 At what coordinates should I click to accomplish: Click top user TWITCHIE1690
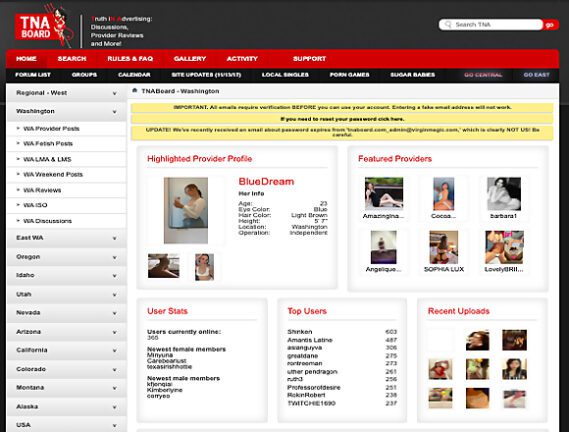point(311,403)
